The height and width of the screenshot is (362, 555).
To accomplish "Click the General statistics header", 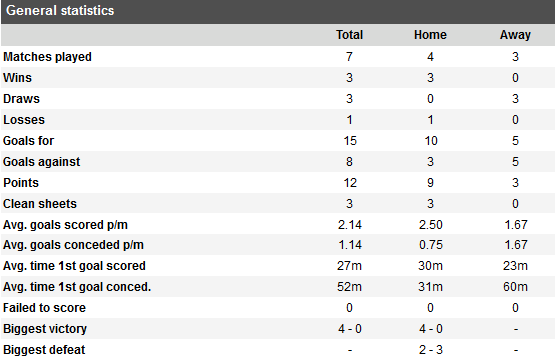I will tap(60, 11).
